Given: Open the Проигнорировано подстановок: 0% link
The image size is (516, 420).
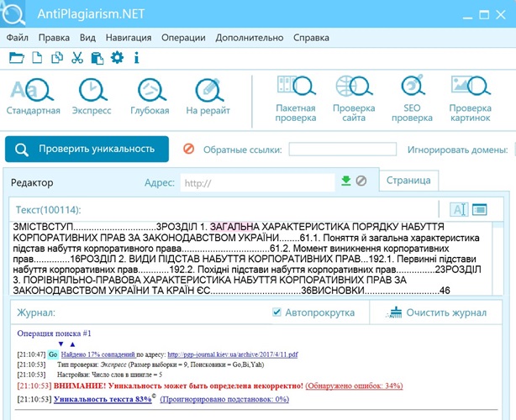Looking at the screenshot, I should coord(224,399).
